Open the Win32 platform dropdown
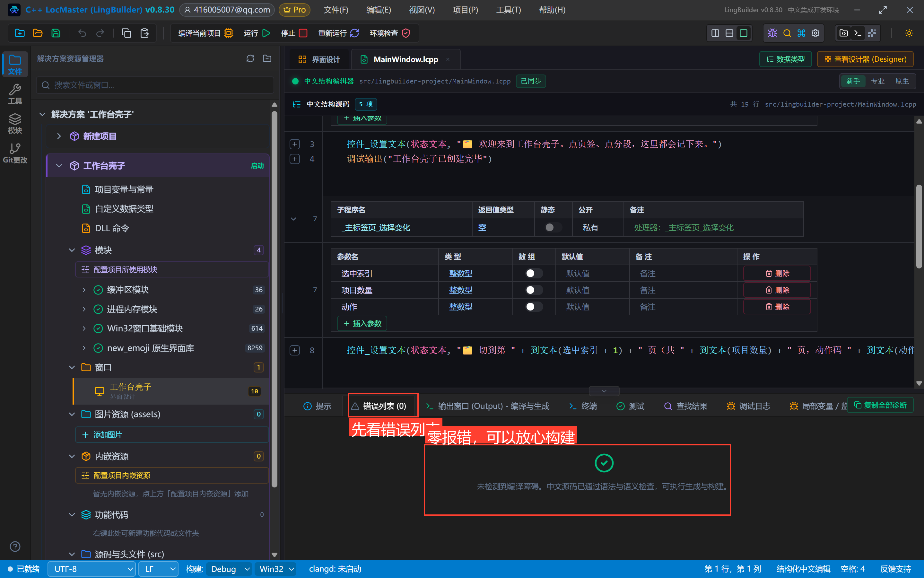The width and height of the screenshot is (924, 578). tap(276, 569)
